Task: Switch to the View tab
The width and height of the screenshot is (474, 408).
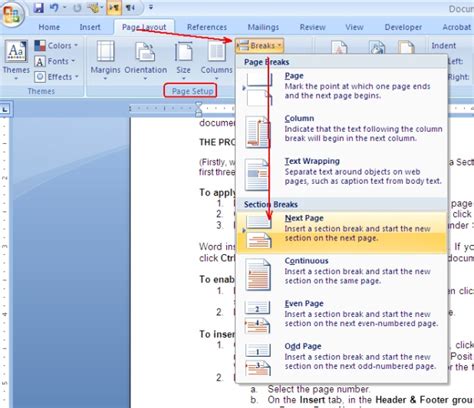Action: pos(354,27)
